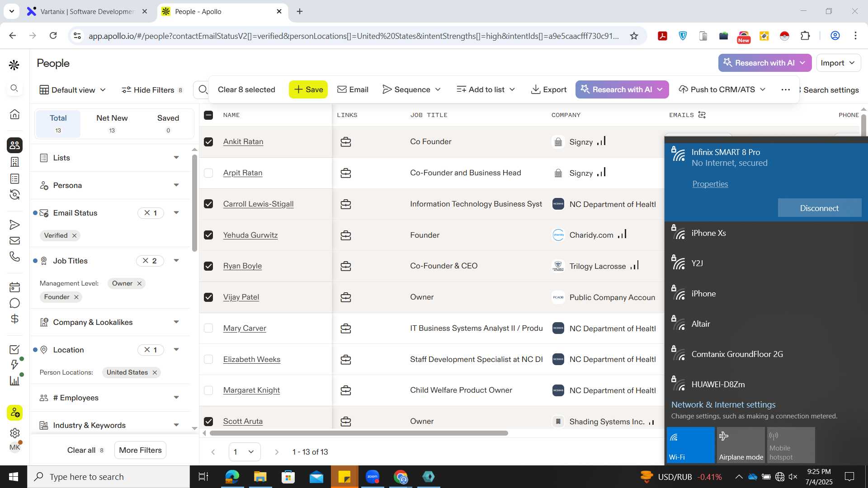Open Network & Internet settings link
Image resolution: width=868 pixels, height=488 pixels.
723,405
